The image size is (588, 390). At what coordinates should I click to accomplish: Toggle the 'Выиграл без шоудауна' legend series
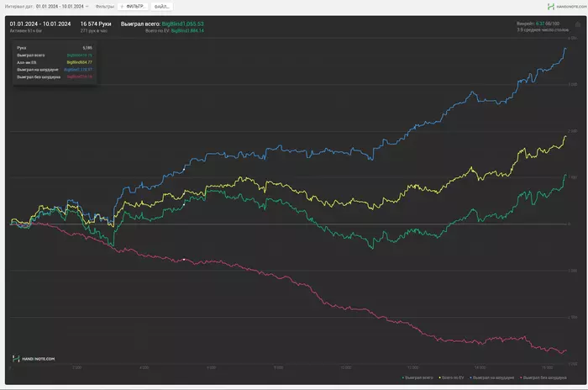[x=543, y=377]
